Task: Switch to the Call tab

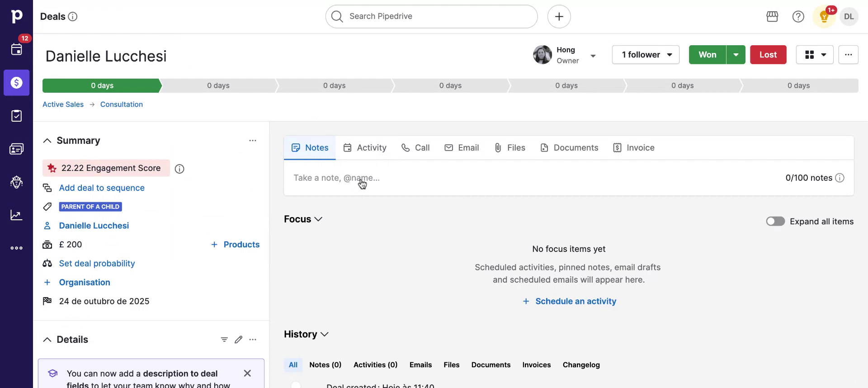Action: tap(415, 148)
